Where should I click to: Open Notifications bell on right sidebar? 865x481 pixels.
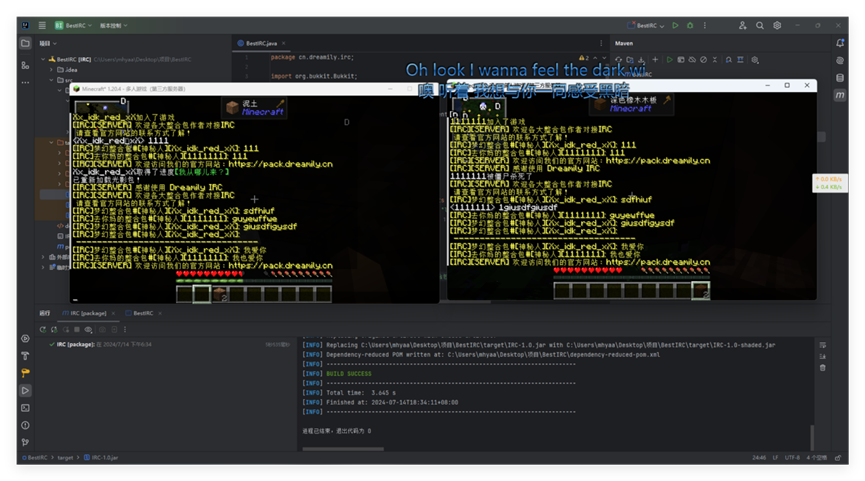pyautogui.click(x=840, y=43)
